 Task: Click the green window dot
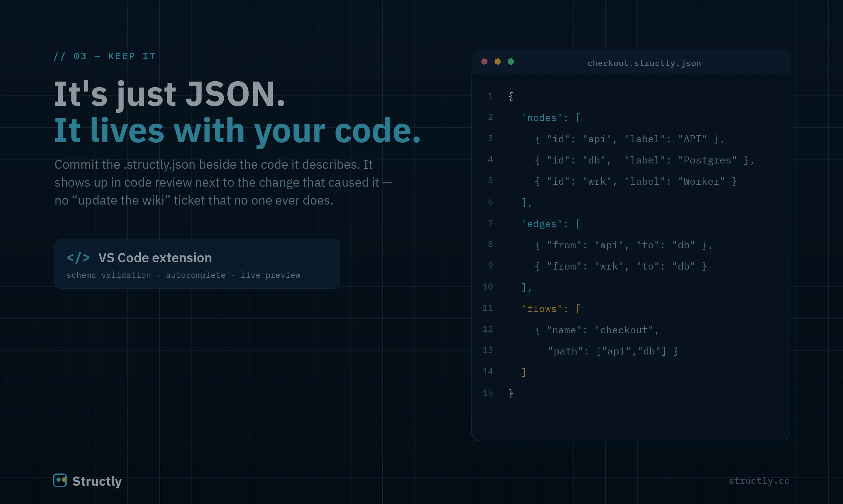click(511, 61)
